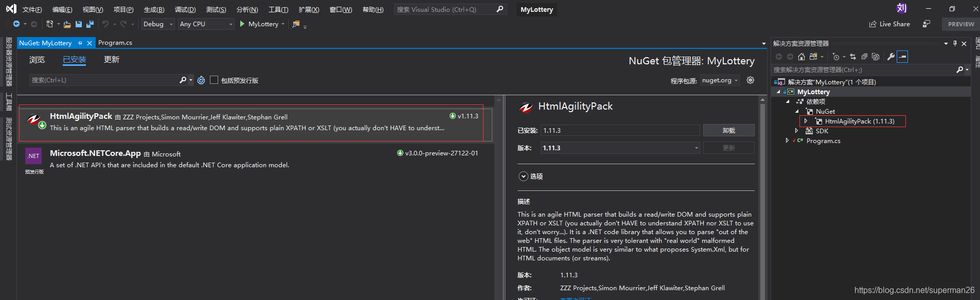Click the Find in Files toolbar icon
The image size is (980, 300).
(296, 24)
